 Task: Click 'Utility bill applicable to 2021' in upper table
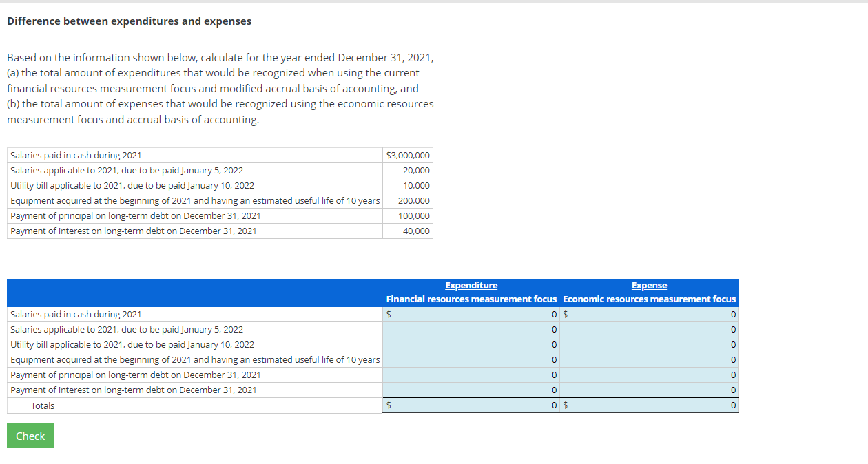coord(132,186)
